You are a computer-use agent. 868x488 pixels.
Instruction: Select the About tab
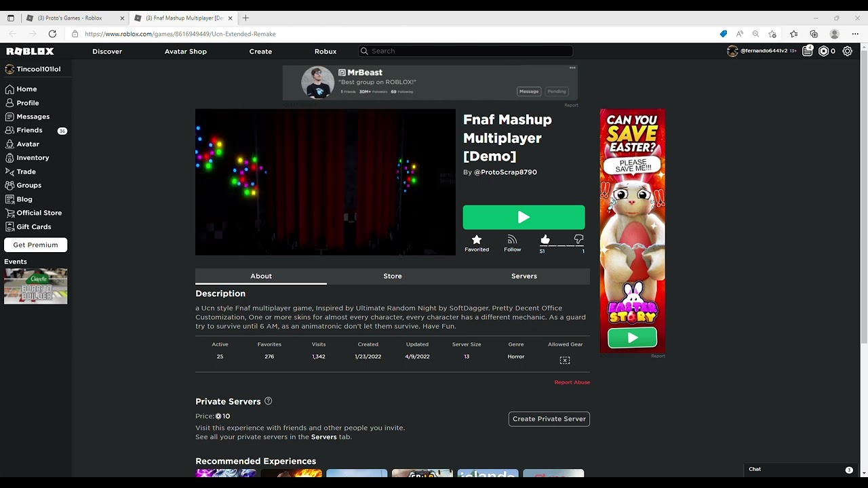(261, 276)
